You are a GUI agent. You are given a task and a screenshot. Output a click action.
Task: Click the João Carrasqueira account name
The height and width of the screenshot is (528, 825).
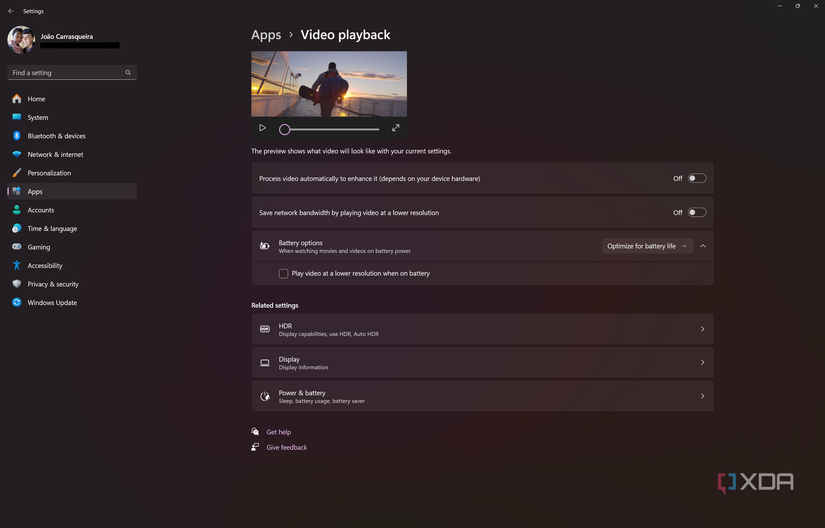tap(67, 36)
